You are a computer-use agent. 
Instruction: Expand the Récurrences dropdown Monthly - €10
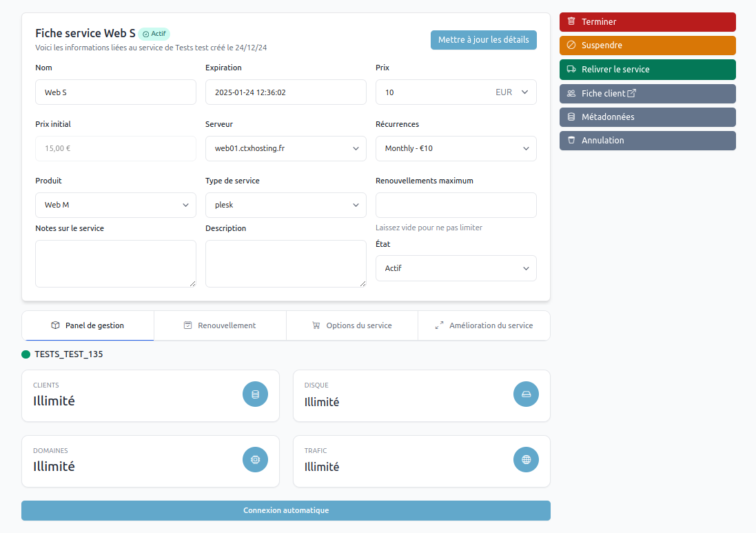(456, 148)
